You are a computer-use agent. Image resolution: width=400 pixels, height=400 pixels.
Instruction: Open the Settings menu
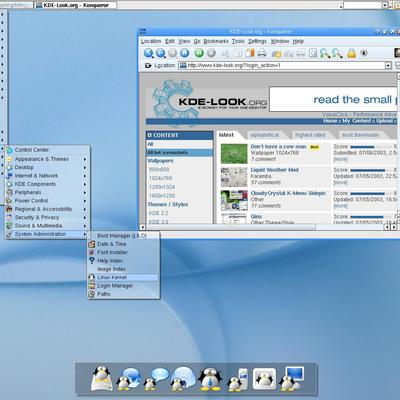257,41
